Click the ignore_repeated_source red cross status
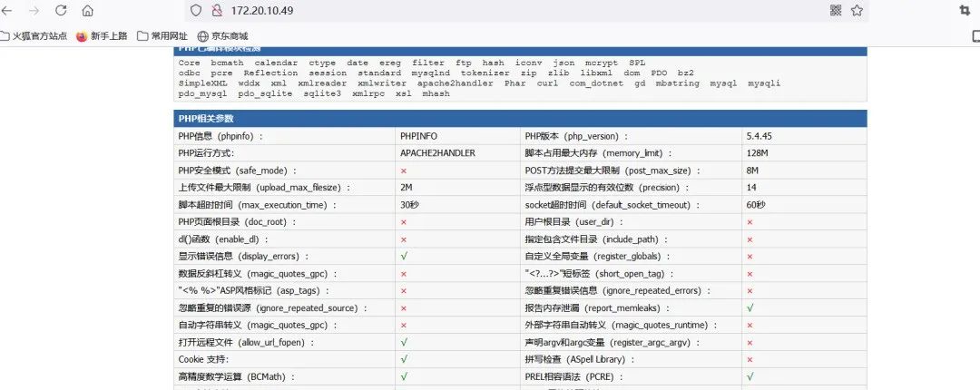 pyautogui.click(x=404, y=308)
